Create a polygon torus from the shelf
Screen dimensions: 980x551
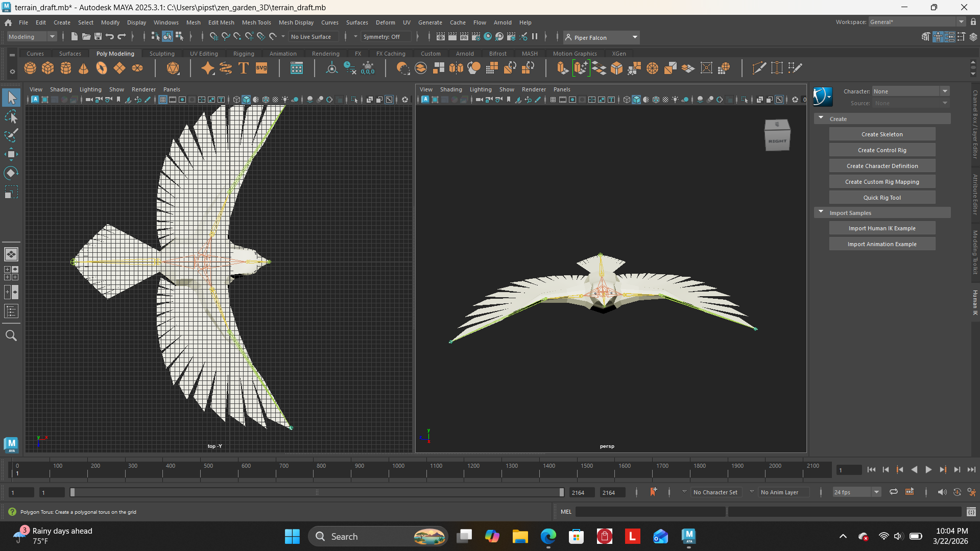[102, 68]
